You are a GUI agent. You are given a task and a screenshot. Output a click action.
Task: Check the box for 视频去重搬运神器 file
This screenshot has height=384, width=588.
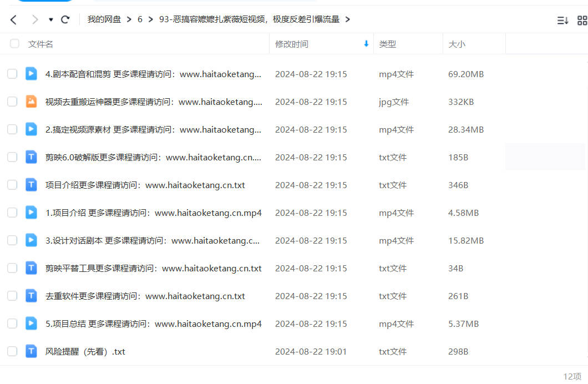coord(12,102)
